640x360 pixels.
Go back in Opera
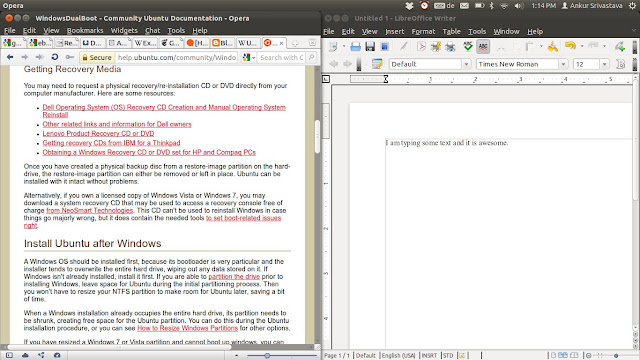10,58
